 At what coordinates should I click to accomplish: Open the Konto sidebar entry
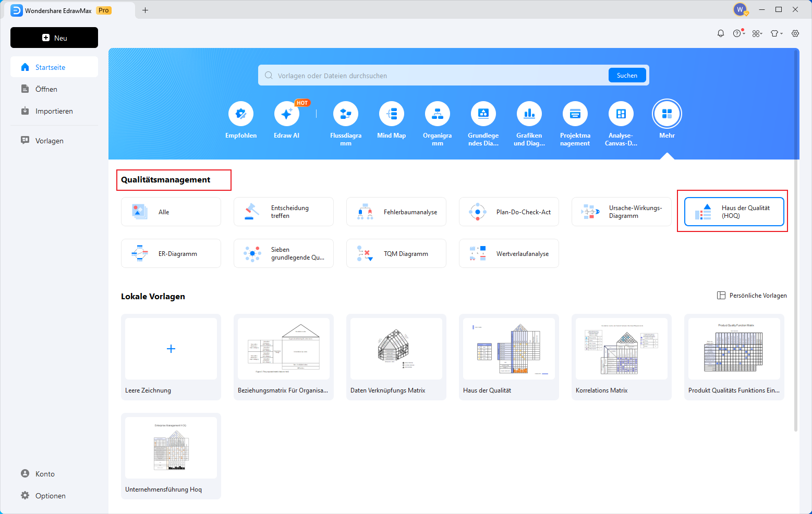54,474
